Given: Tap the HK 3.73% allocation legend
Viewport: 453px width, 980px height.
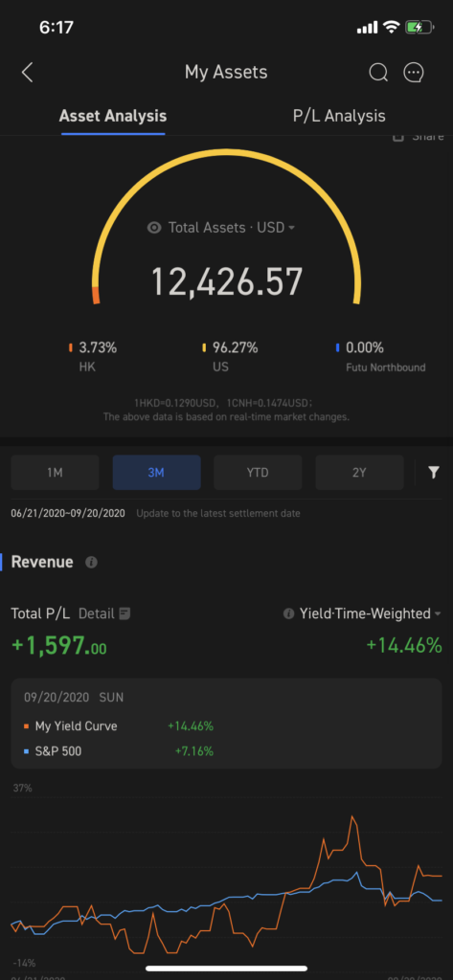Looking at the screenshot, I should [93, 356].
